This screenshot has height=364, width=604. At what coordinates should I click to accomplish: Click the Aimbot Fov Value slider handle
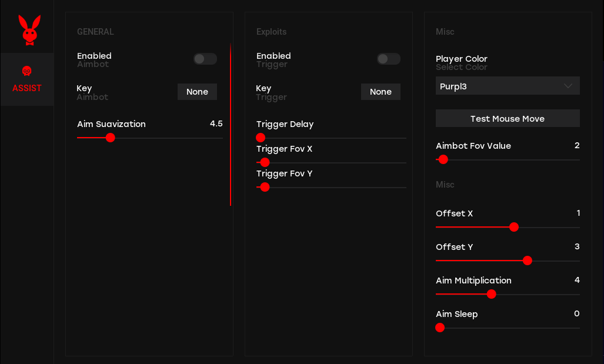pyautogui.click(x=443, y=159)
